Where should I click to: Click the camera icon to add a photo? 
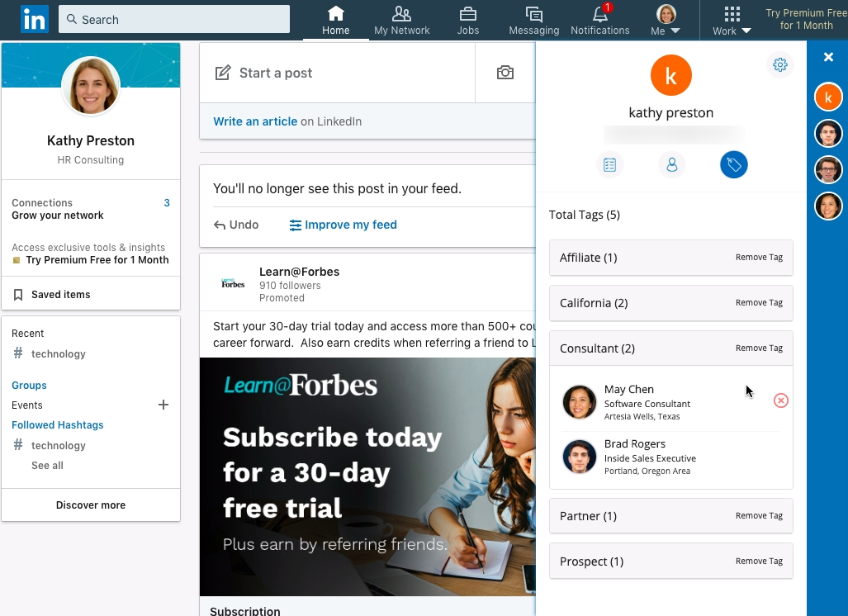pyautogui.click(x=505, y=73)
